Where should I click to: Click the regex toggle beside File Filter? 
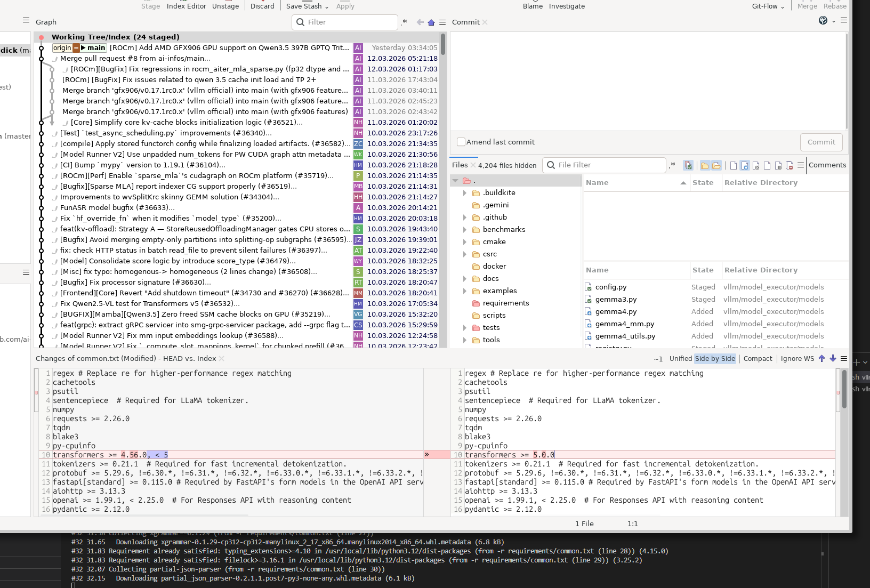tap(672, 165)
